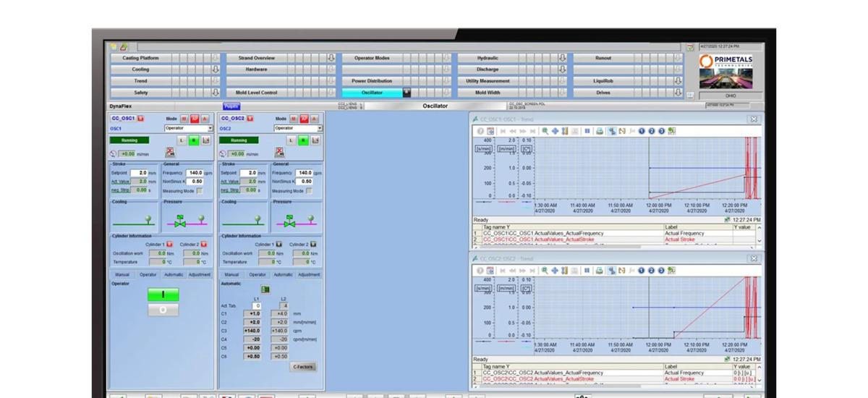Image resolution: width=868 pixels, height=398 pixels.
Task: Click the OSC1 Cylinder 1 red indicator
Action: [169, 245]
